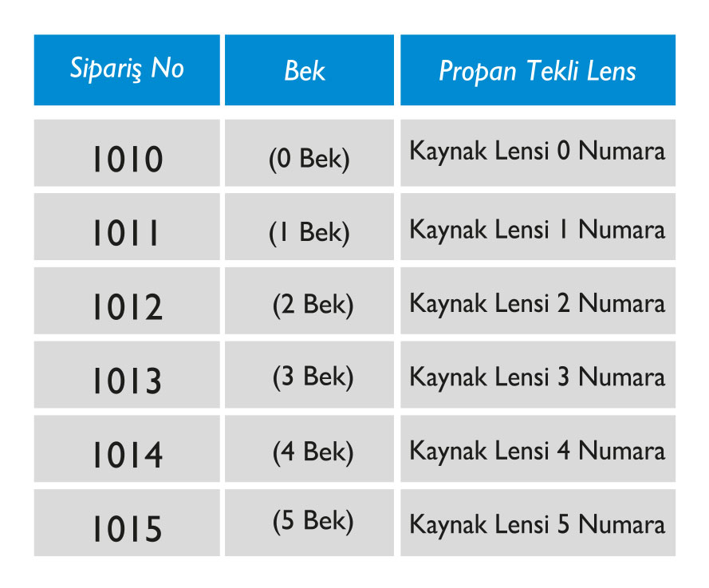Select Kaynak Lensi 0 Numara cell
The height and width of the screenshot is (588, 709).
(x=538, y=151)
